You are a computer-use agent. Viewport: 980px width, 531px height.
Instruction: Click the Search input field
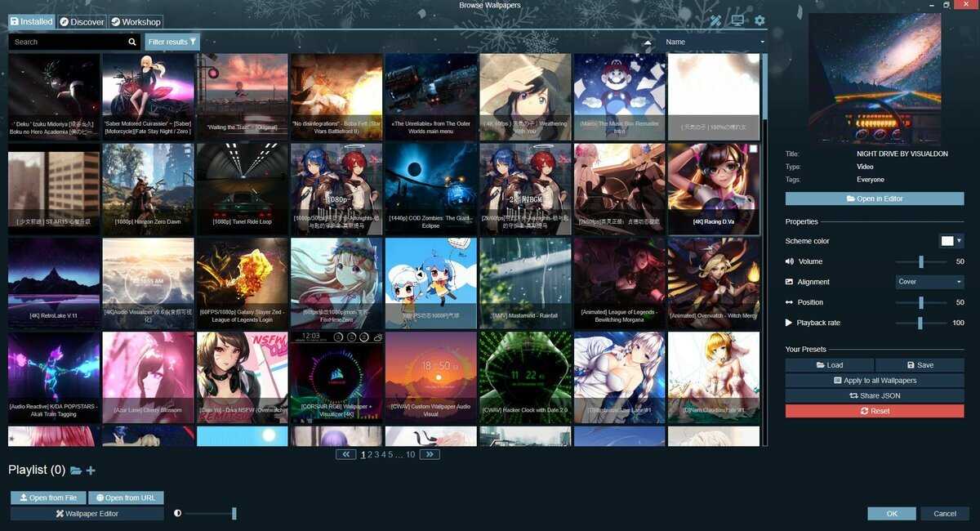tap(69, 42)
